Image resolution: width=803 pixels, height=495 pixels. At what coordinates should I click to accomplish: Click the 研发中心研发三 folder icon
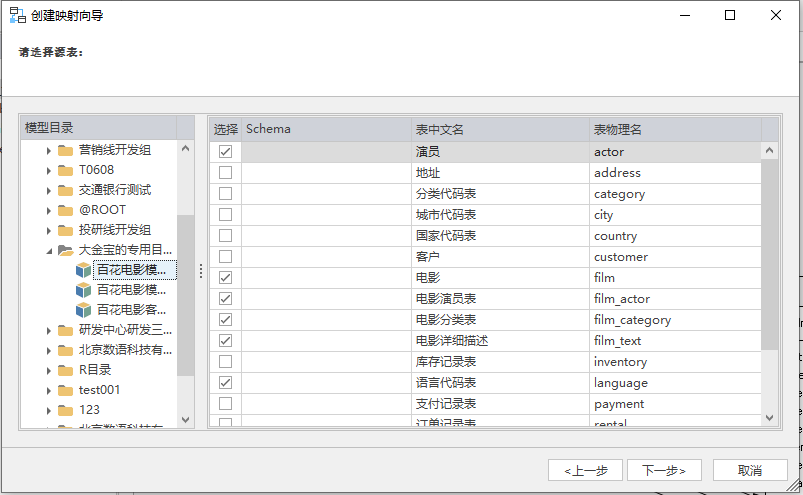66,331
